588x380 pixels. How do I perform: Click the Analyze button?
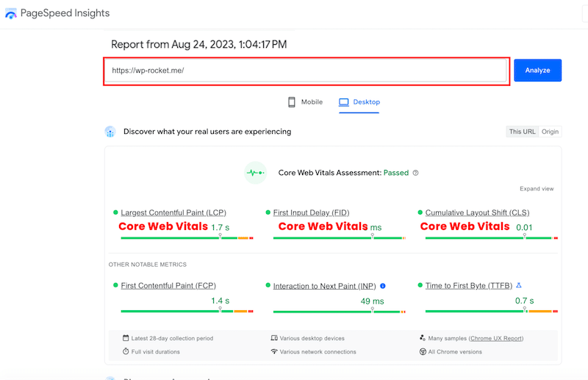[538, 70]
